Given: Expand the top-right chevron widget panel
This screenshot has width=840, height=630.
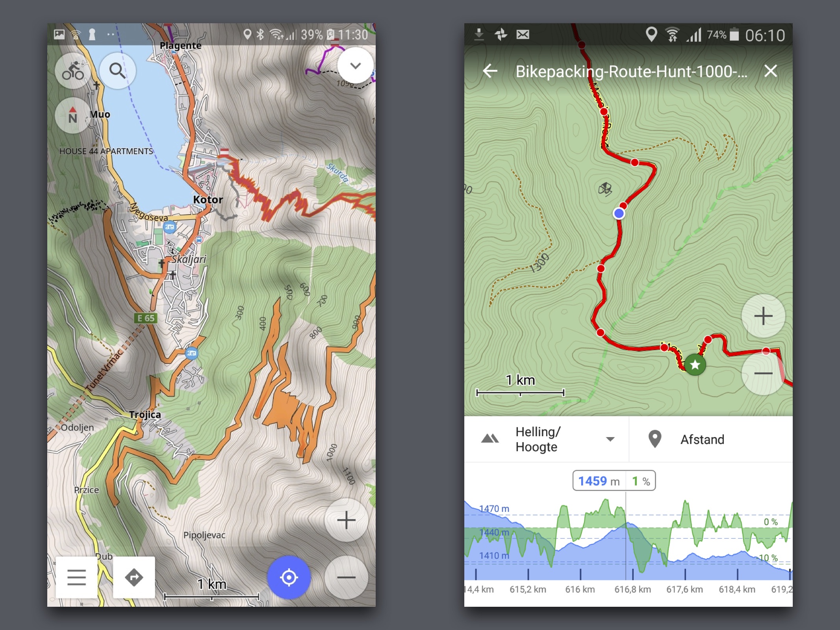Looking at the screenshot, I should tap(355, 65).
